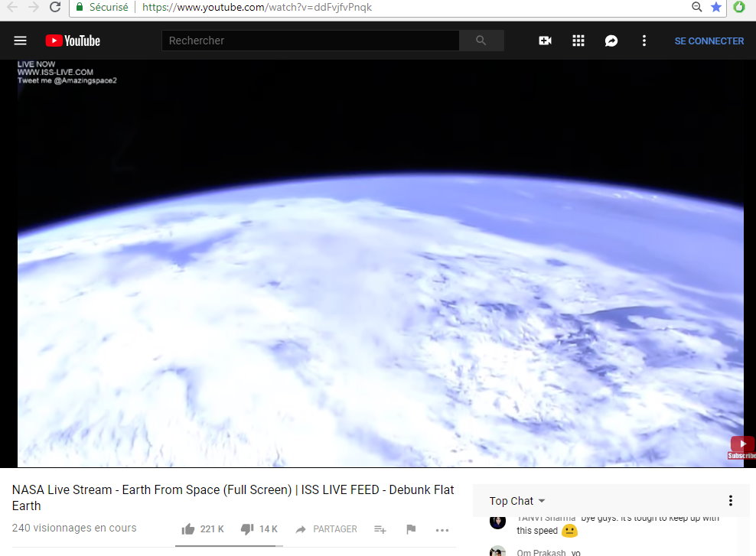This screenshot has width=756, height=556.
Task: Open the YouTube hamburger guide menu
Action: (20, 41)
